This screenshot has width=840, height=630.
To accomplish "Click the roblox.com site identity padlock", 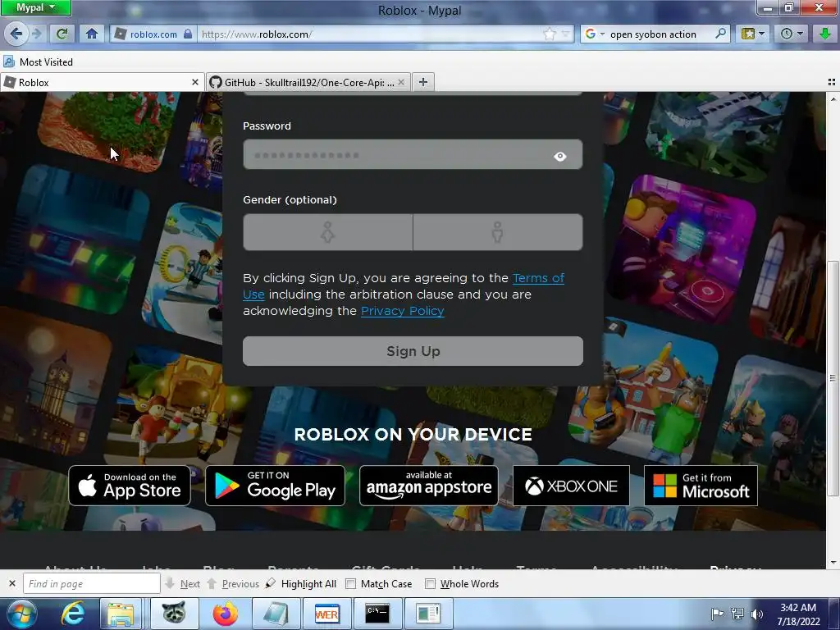I will 188,34.
